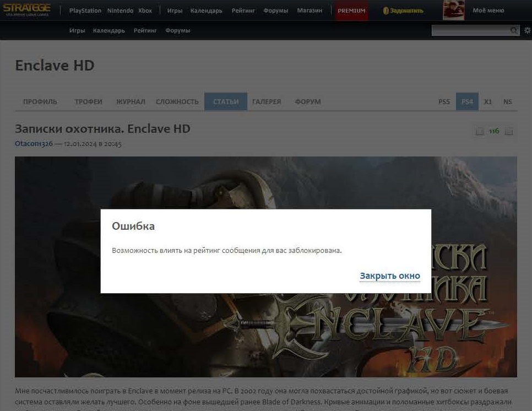Screen dimensions: 532x411
Task: Click the article date 12.01.2024 в 20:45
Action: click(93, 144)
